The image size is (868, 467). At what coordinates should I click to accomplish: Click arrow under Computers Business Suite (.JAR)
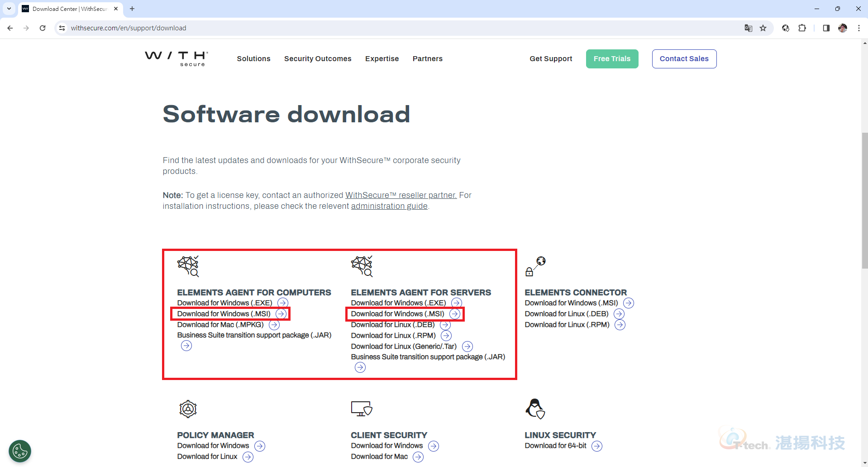click(186, 346)
